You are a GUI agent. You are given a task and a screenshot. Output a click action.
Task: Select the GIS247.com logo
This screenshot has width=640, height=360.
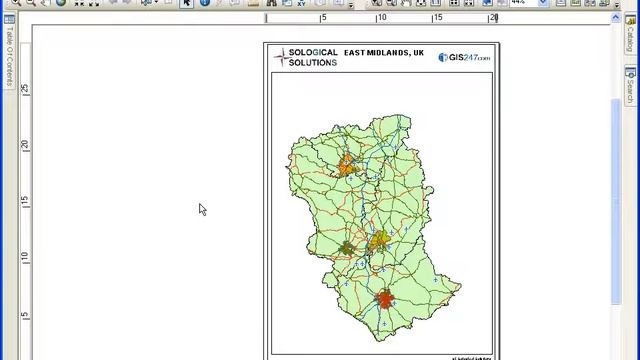[x=464, y=58]
